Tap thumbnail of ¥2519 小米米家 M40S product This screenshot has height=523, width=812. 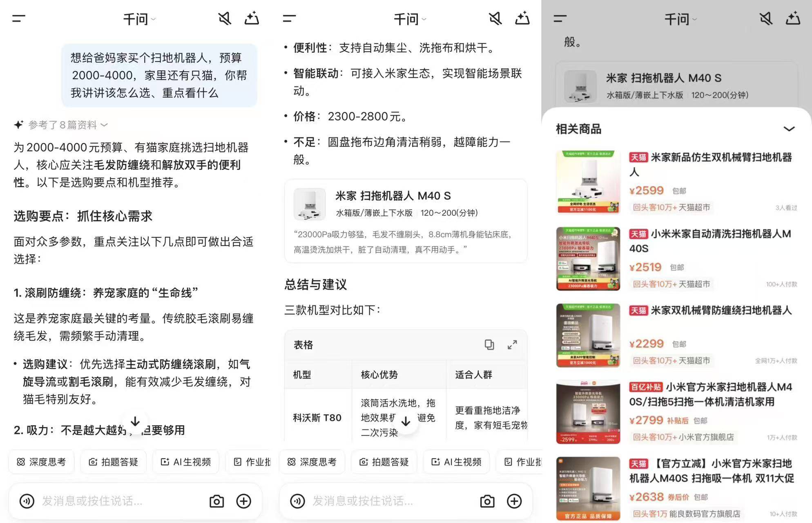(x=588, y=259)
